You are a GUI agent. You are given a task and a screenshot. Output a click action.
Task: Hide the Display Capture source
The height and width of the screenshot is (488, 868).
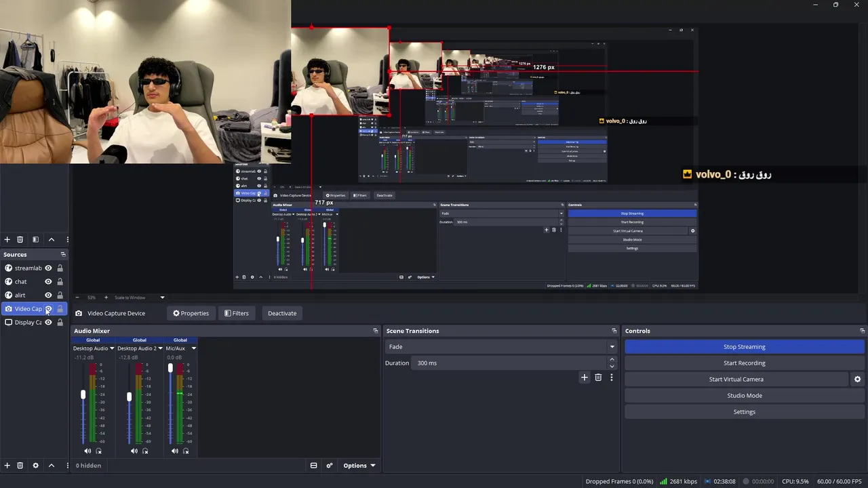click(x=48, y=323)
